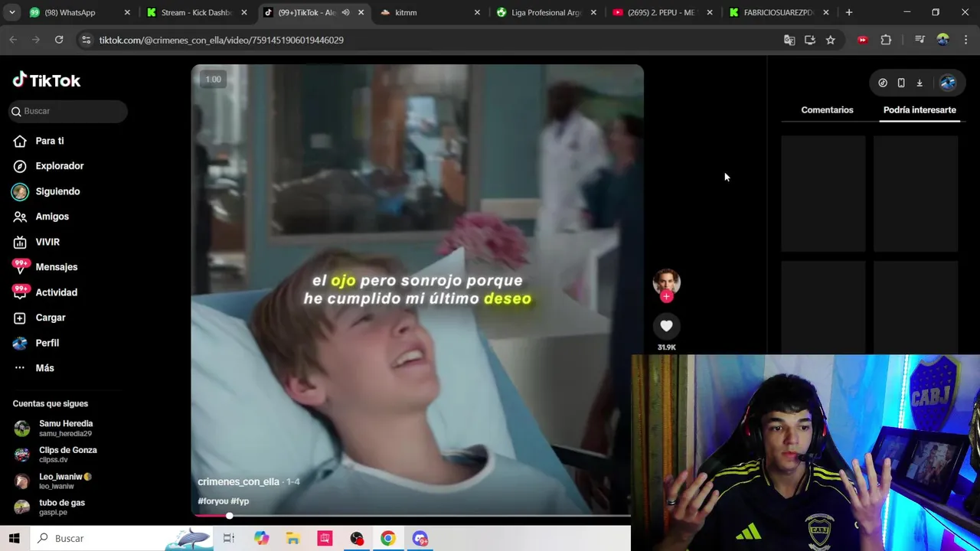
Task: Switch to the Comentarios tab
Action: coord(827,110)
